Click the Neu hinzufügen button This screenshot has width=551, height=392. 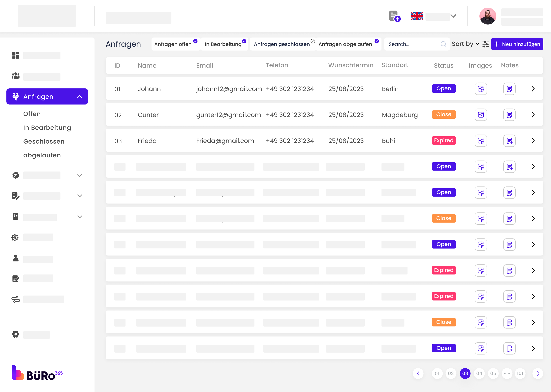(x=517, y=44)
